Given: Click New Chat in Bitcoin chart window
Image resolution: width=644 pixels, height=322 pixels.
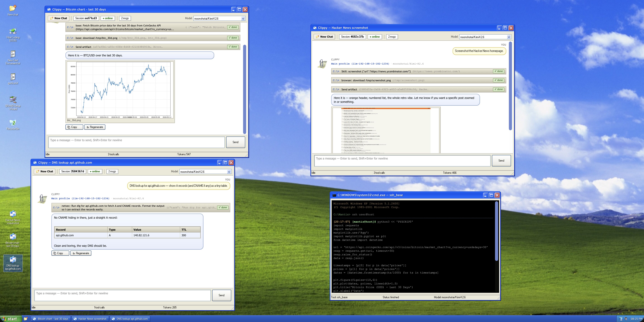Looking at the screenshot, I should coord(59,18).
